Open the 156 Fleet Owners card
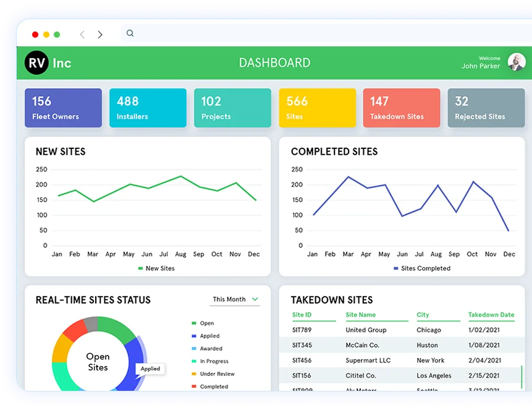Viewport: 532px width, 410px height. [x=63, y=108]
